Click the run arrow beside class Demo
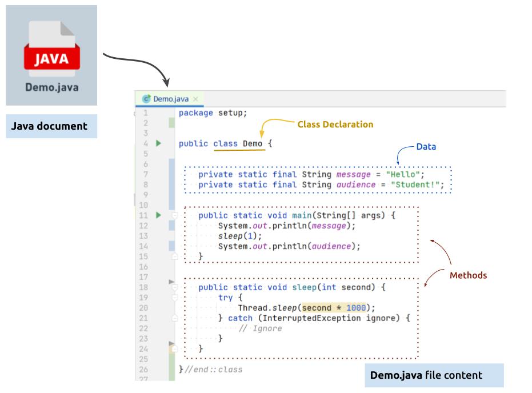The height and width of the screenshot is (393, 532). click(x=158, y=143)
